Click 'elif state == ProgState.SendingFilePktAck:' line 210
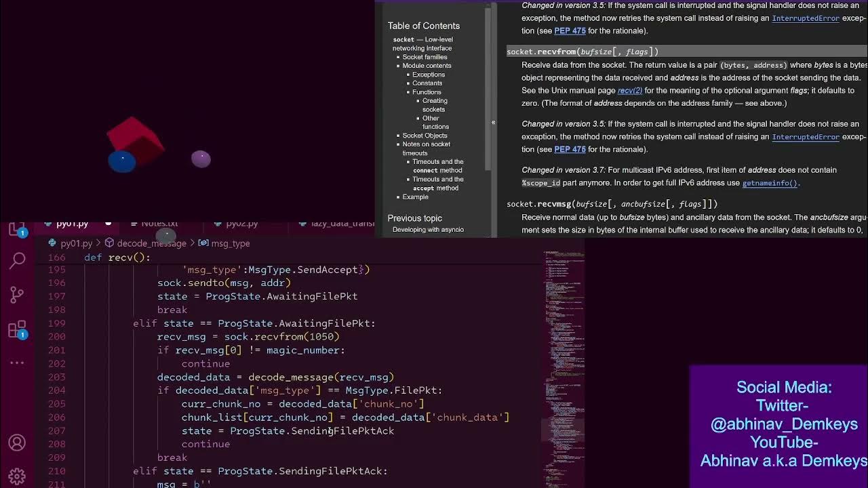Screen dimensions: 868x488 click(x=260, y=471)
